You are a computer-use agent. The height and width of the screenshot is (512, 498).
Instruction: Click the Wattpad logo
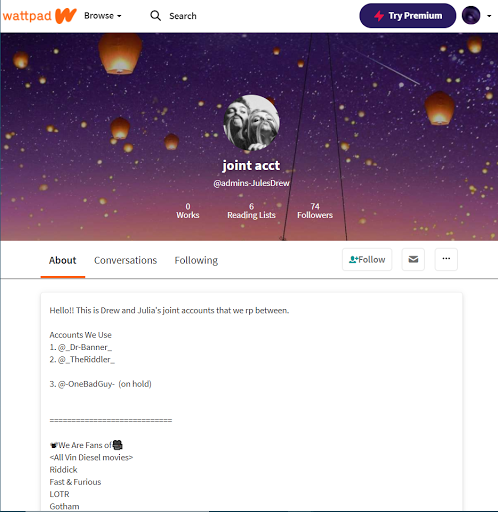tap(40, 16)
